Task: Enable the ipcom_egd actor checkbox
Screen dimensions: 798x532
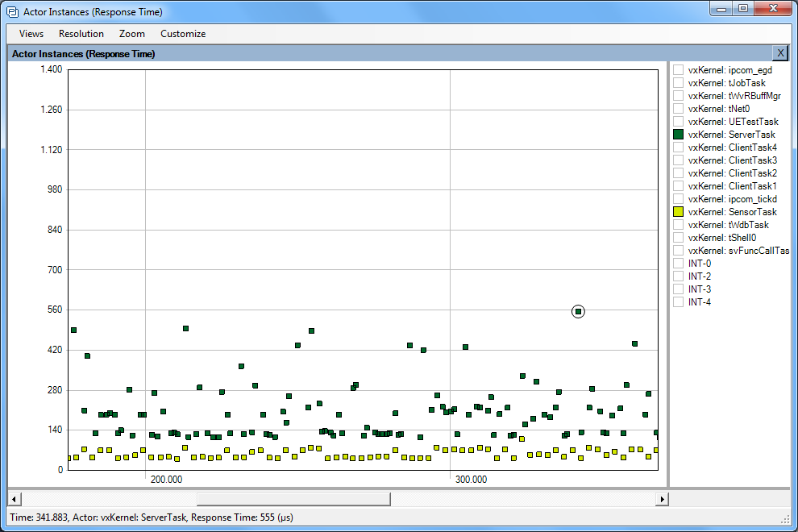Action: point(678,70)
